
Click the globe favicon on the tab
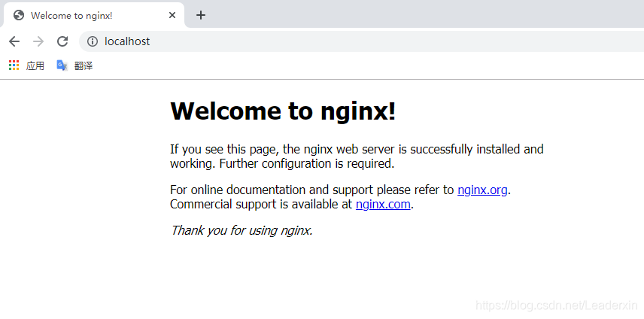coord(19,15)
